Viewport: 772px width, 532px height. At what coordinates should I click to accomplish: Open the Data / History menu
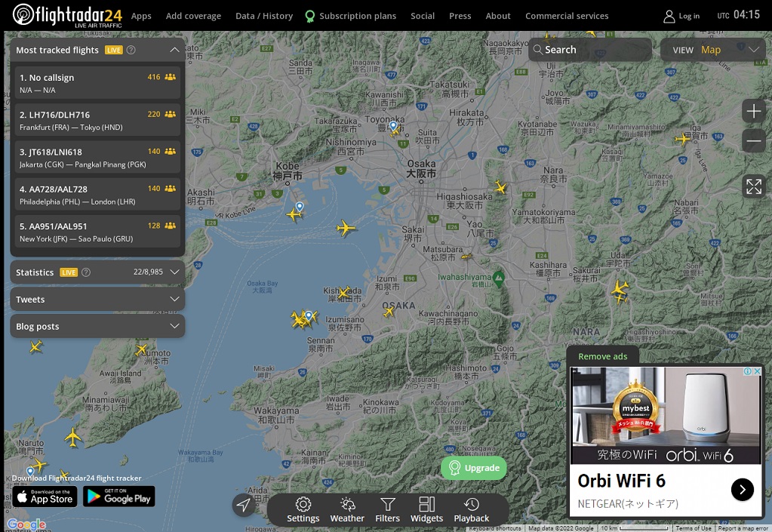[263, 16]
